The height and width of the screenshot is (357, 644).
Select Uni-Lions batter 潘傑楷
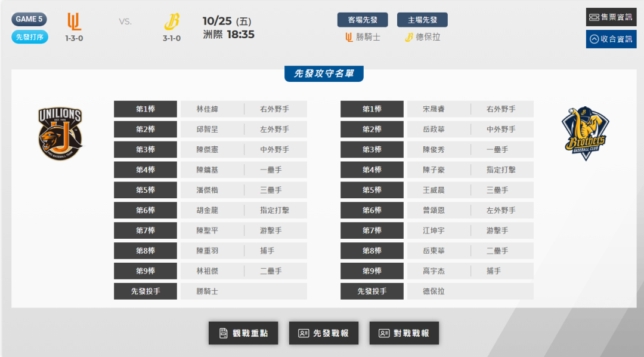coord(208,190)
